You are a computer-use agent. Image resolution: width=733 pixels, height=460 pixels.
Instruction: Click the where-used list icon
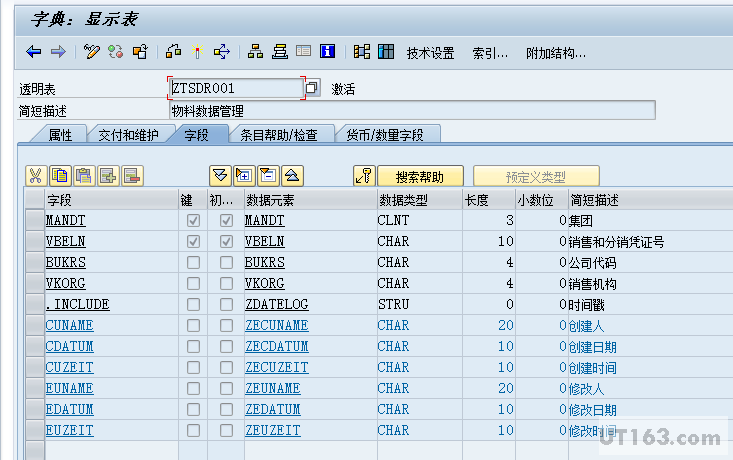(174, 52)
